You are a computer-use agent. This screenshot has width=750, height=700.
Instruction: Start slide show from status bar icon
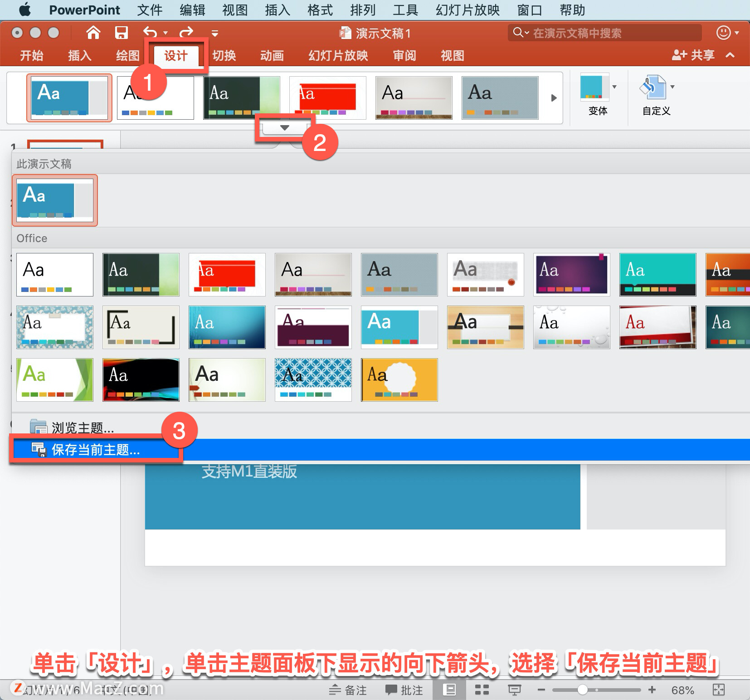point(514,690)
